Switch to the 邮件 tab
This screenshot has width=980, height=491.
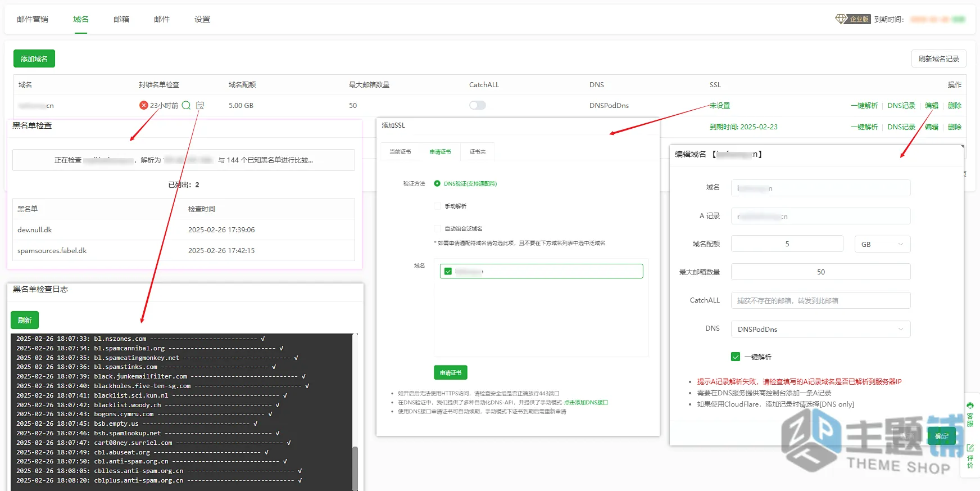point(162,19)
